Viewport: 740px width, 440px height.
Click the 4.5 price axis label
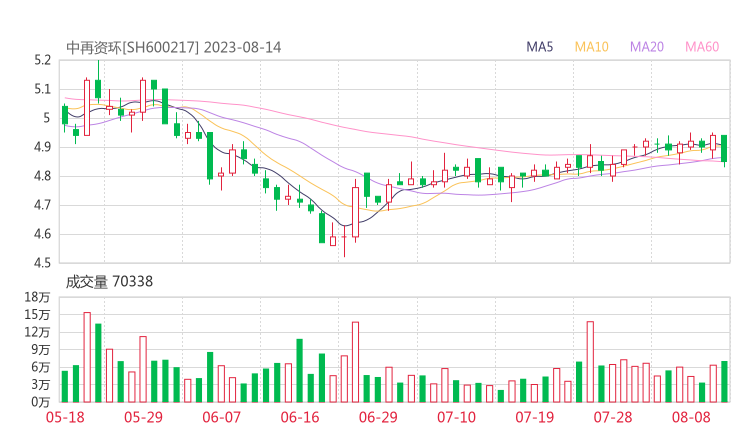click(42, 262)
